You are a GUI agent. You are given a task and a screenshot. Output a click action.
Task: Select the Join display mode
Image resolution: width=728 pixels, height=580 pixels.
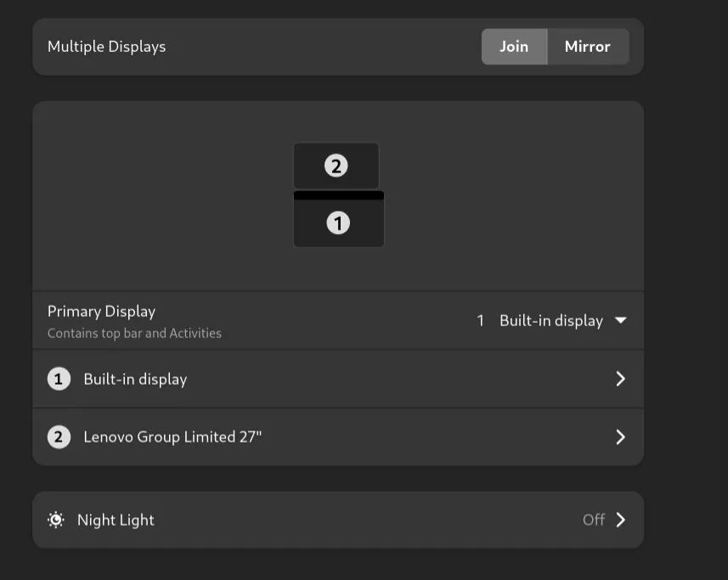514,47
